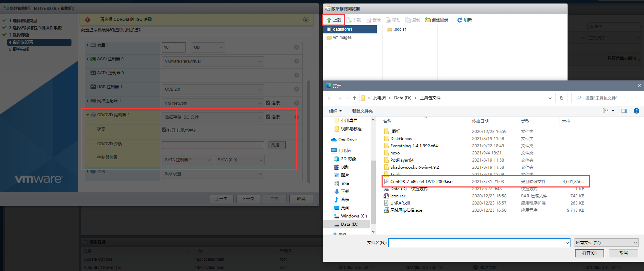Click the 打开(O) button
The height and width of the screenshot is (271, 644).
coord(589,253)
